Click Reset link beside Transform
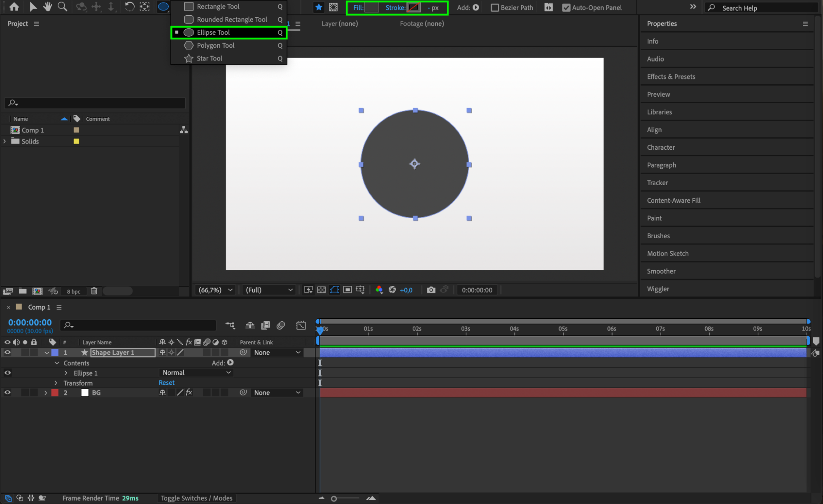 click(166, 383)
